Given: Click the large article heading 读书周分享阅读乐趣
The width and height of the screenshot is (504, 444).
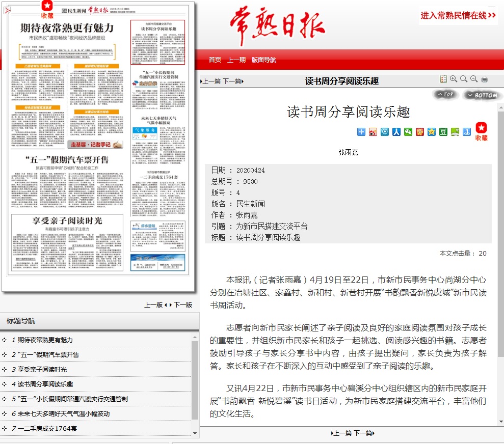Looking at the screenshot, I should click(x=349, y=112).
